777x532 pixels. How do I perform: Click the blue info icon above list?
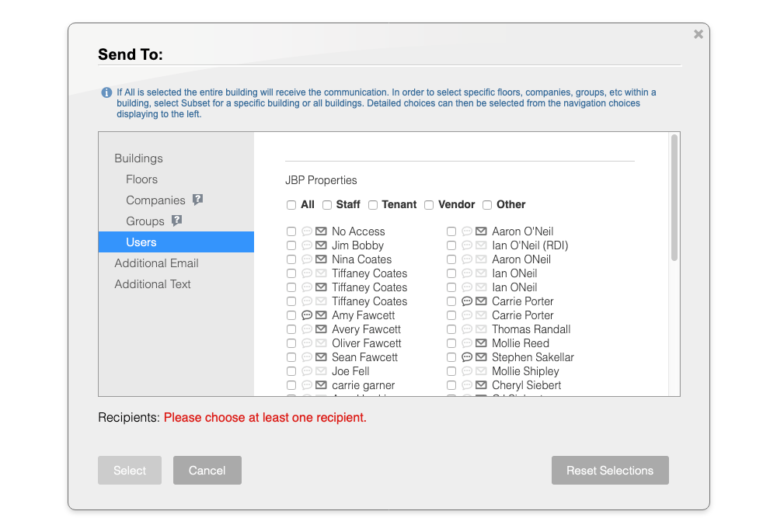107,92
